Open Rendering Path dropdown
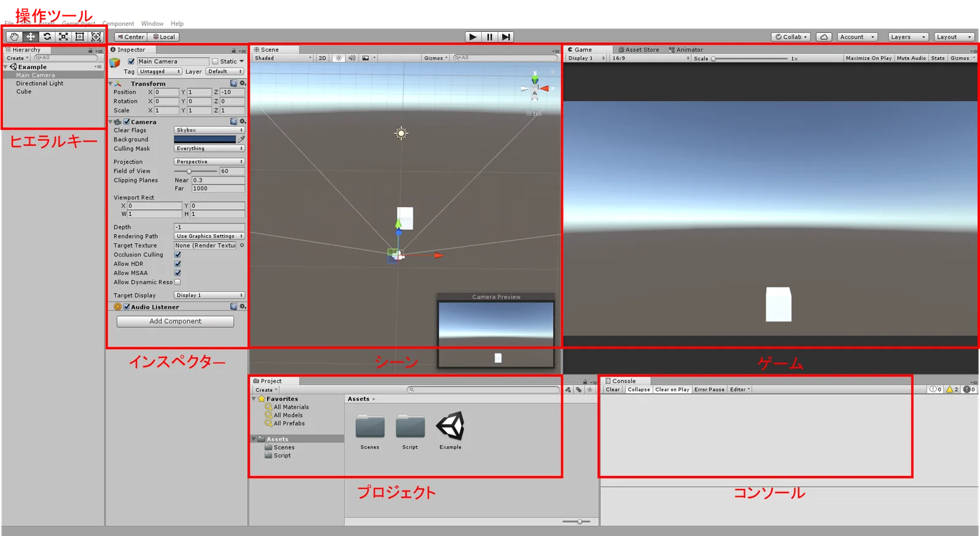Screen dimensions: 980x536 (209, 236)
